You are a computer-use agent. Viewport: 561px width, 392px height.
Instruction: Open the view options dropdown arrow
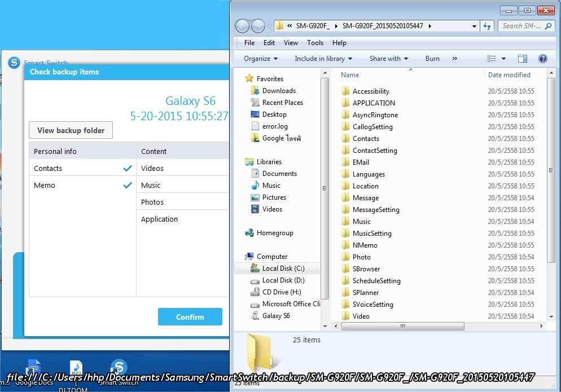click(503, 59)
